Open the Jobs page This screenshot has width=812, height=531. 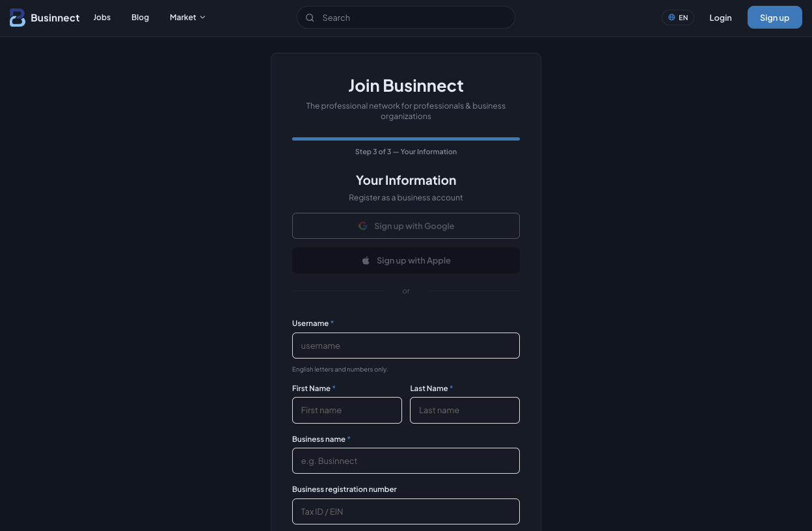(102, 18)
